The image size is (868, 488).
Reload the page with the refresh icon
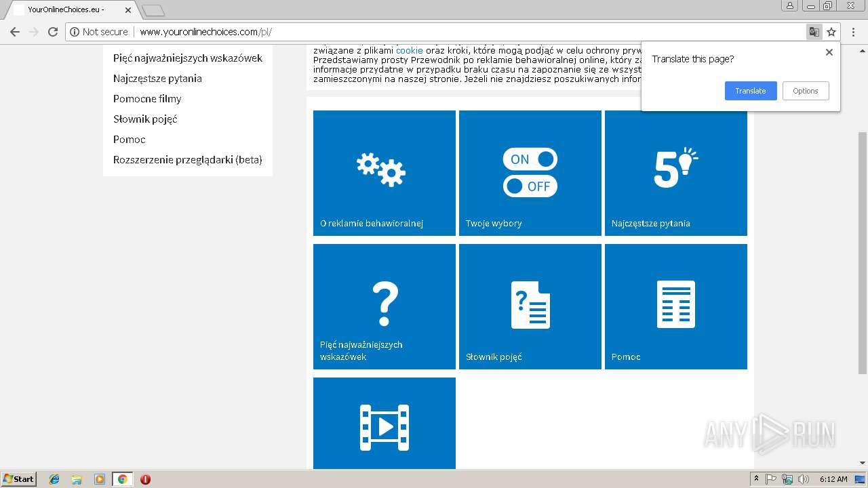(53, 32)
